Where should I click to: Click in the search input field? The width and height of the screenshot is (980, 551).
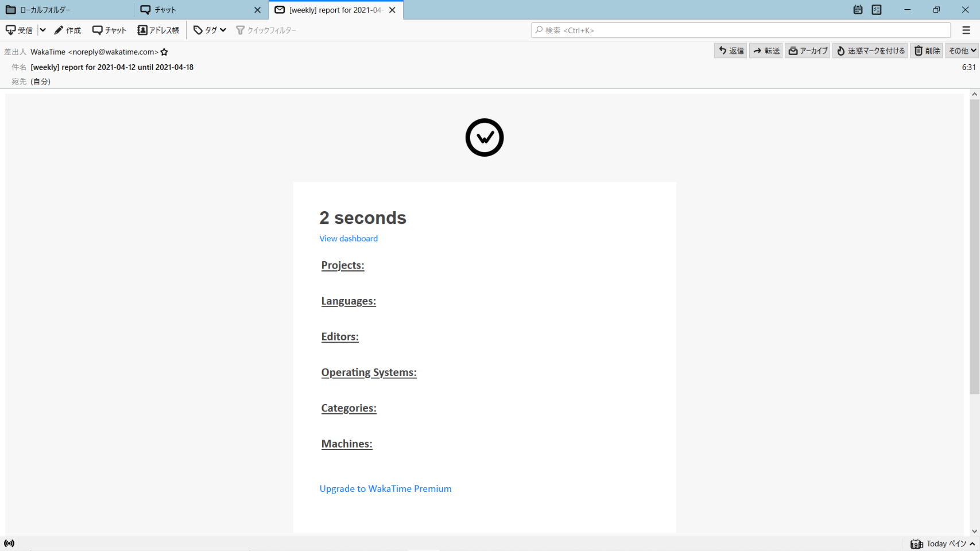pyautogui.click(x=741, y=30)
